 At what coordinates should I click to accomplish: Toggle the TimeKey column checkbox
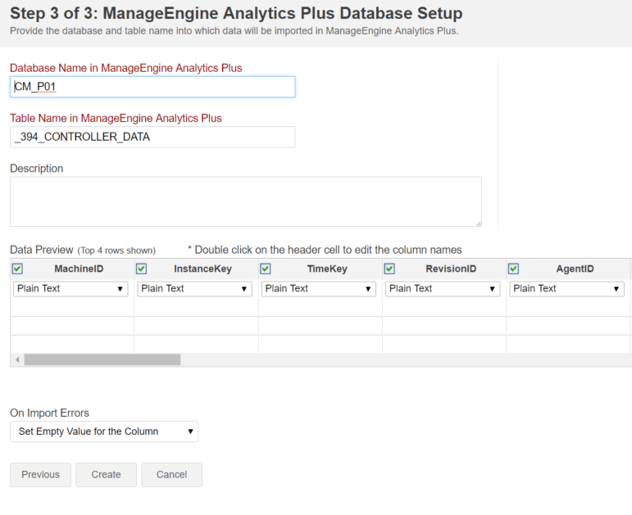click(266, 269)
